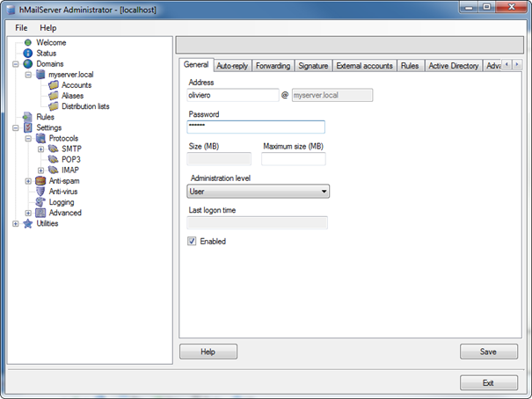Click the green Welcome icon

click(x=28, y=42)
